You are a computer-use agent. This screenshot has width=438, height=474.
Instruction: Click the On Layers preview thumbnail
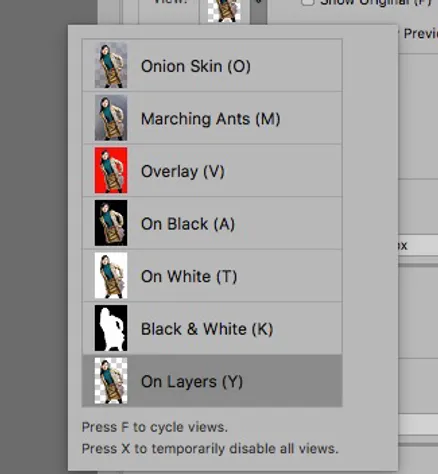(111, 381)
